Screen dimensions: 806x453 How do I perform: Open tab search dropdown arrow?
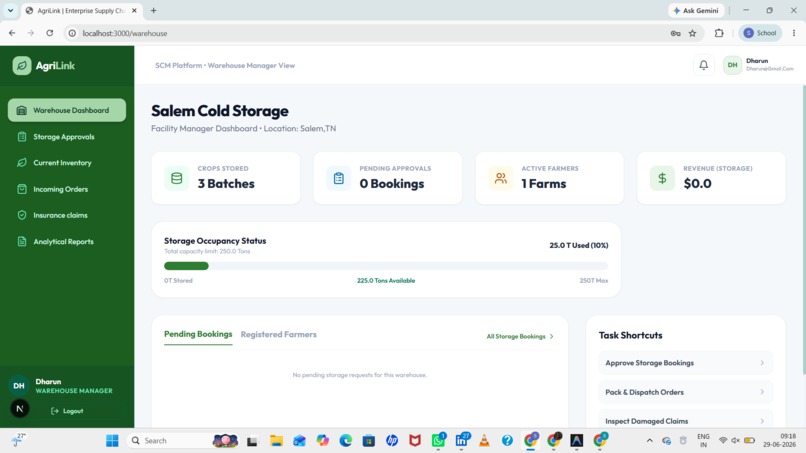(10, 10)
